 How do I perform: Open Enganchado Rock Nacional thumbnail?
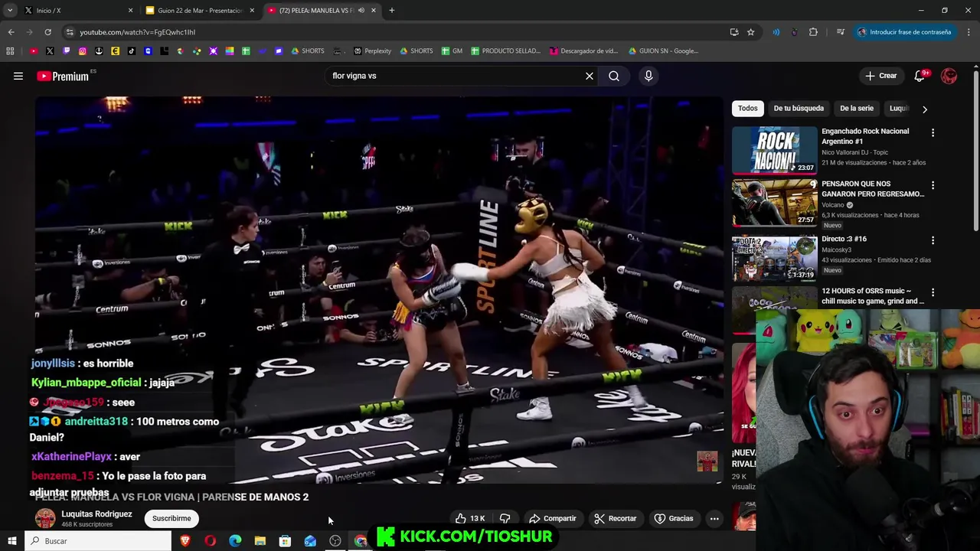[774, 150]
